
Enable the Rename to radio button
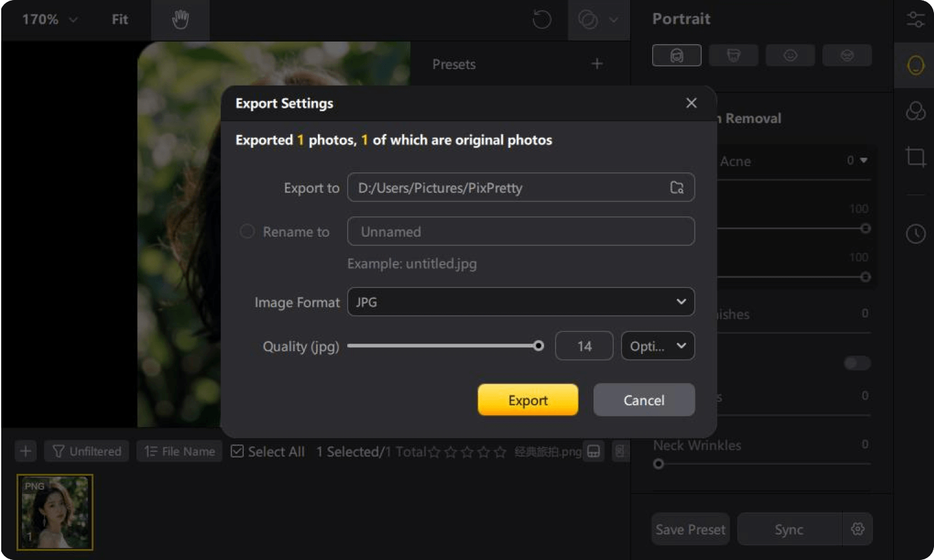pos(247,231)
